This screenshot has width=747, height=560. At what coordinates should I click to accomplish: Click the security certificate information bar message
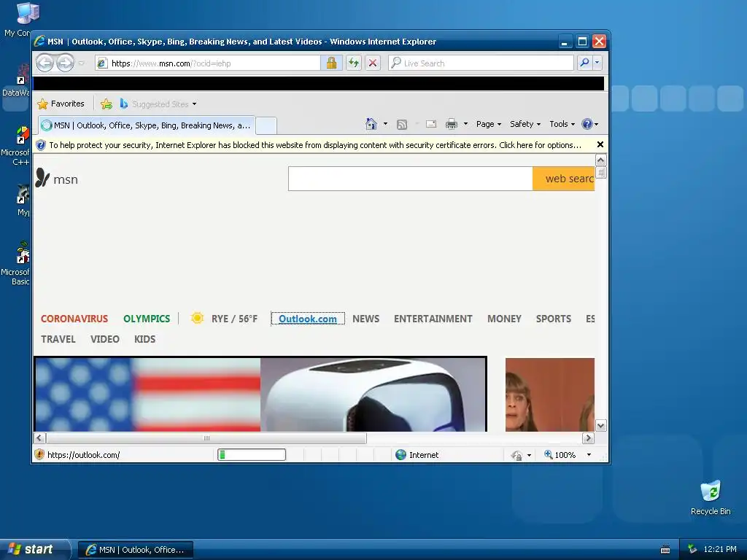pos(315,145)
